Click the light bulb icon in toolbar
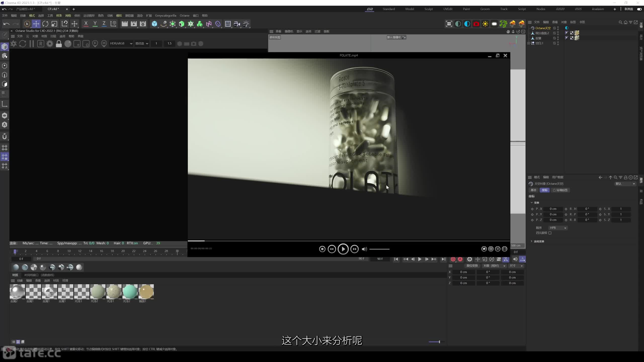This screenshot has width=644, height=362. click(246, 24)
